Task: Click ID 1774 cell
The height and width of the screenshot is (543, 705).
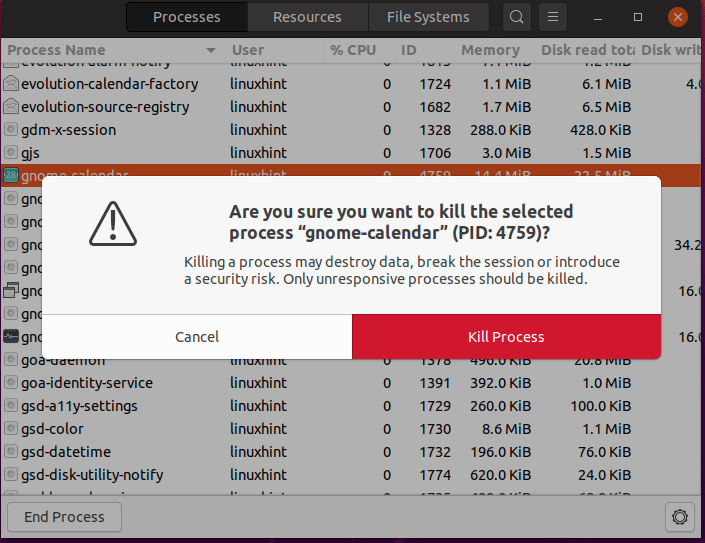Action: coord(435,475)
